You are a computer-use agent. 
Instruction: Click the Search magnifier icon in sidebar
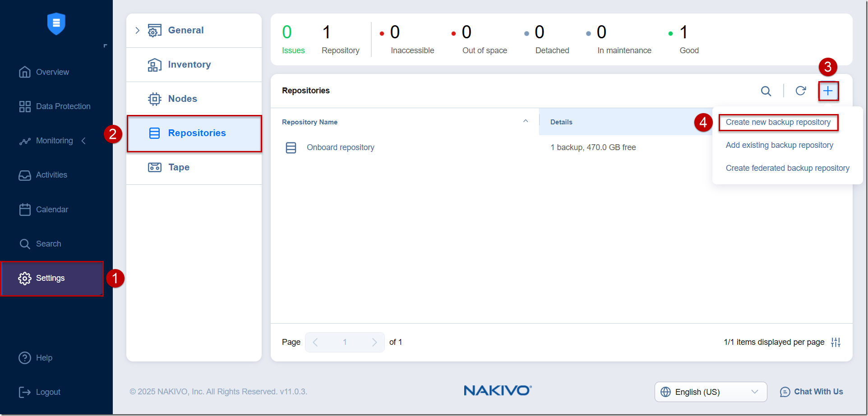[x=25, y=244]
